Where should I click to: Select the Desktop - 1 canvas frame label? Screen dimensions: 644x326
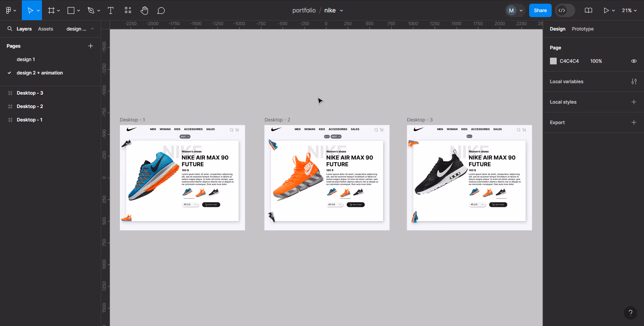(x=132, y=120)
